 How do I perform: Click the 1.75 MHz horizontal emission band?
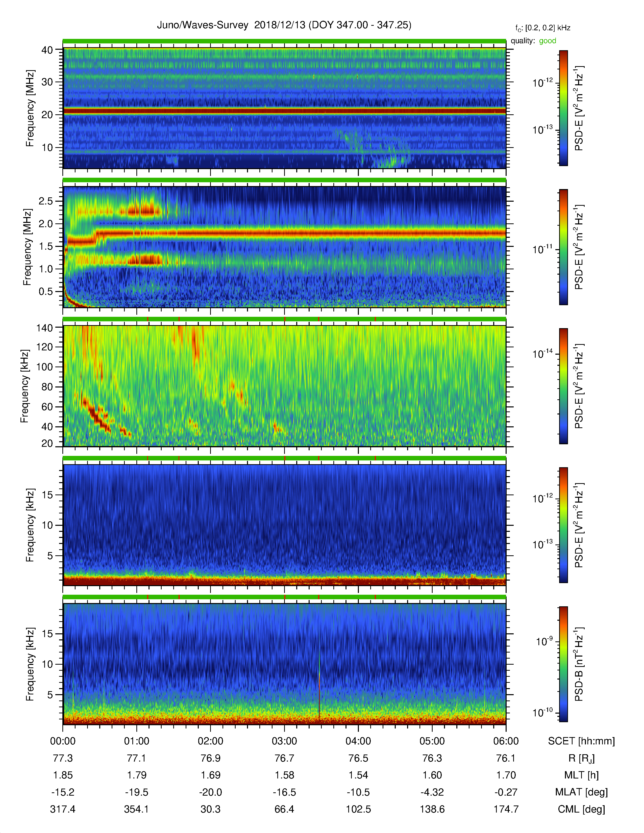(x=301, y=233)
